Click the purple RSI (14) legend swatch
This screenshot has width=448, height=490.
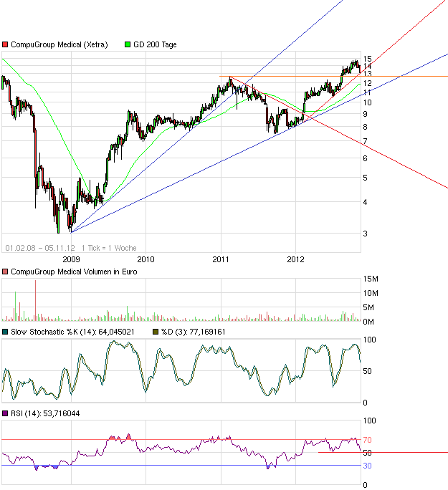coord(5,413)
